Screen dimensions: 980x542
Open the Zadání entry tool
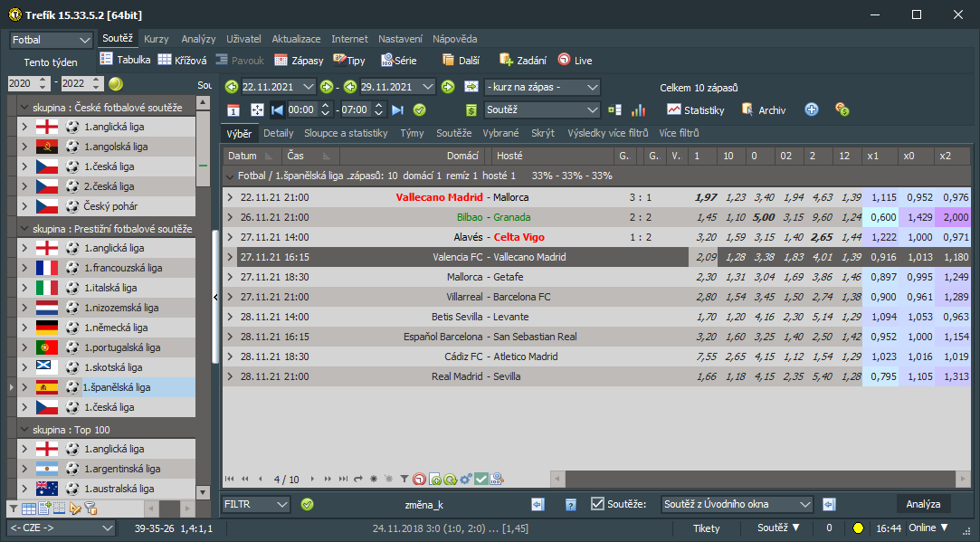point(523,60)
